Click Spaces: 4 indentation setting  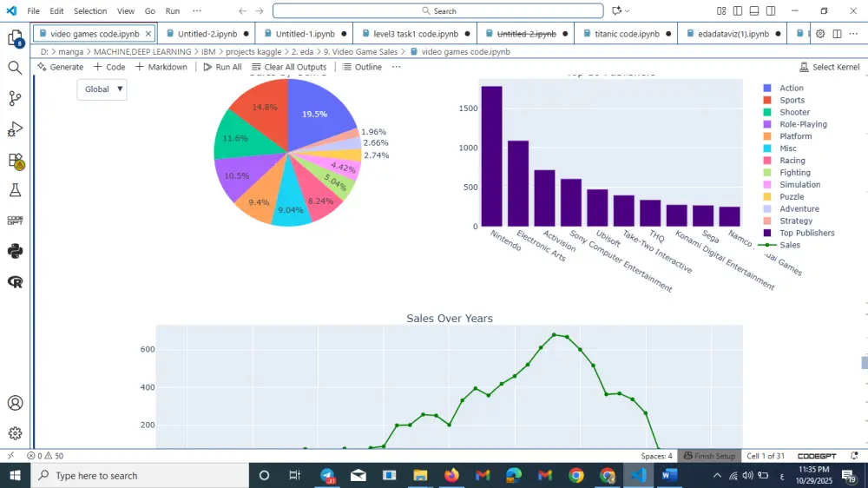click(656, 456)
